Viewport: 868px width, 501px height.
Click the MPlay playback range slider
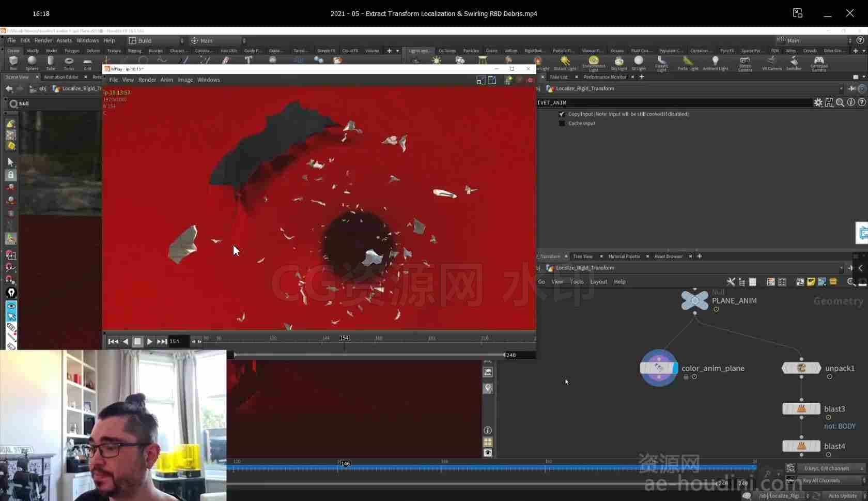[369, 355]
